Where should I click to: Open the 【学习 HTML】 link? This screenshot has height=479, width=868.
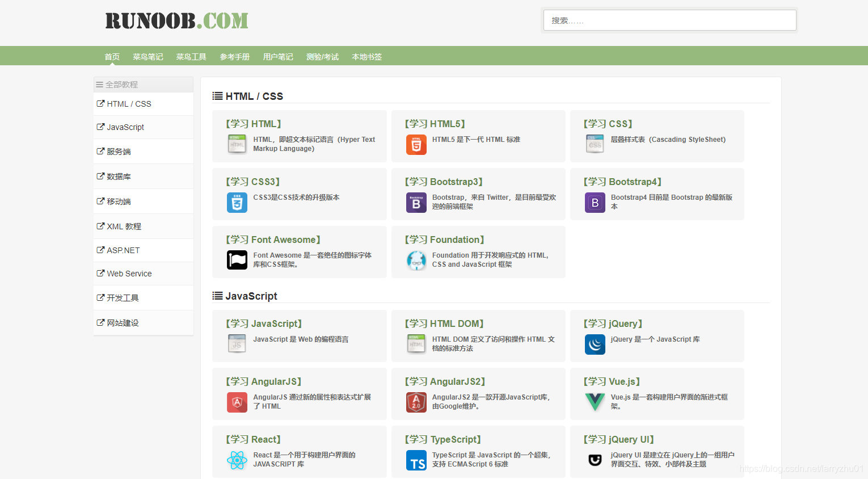pyautogui.click(x=252, y=123)
